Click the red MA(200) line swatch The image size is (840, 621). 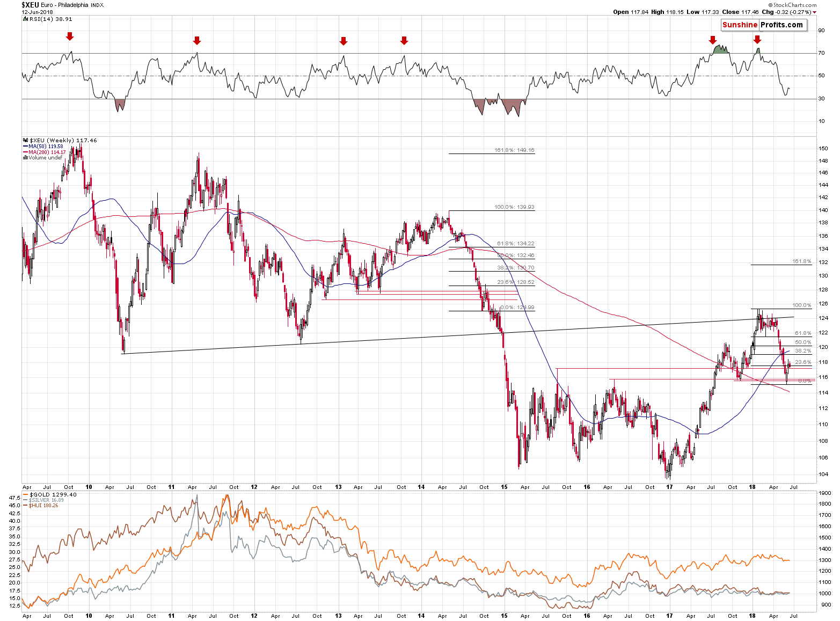point(25,152)
